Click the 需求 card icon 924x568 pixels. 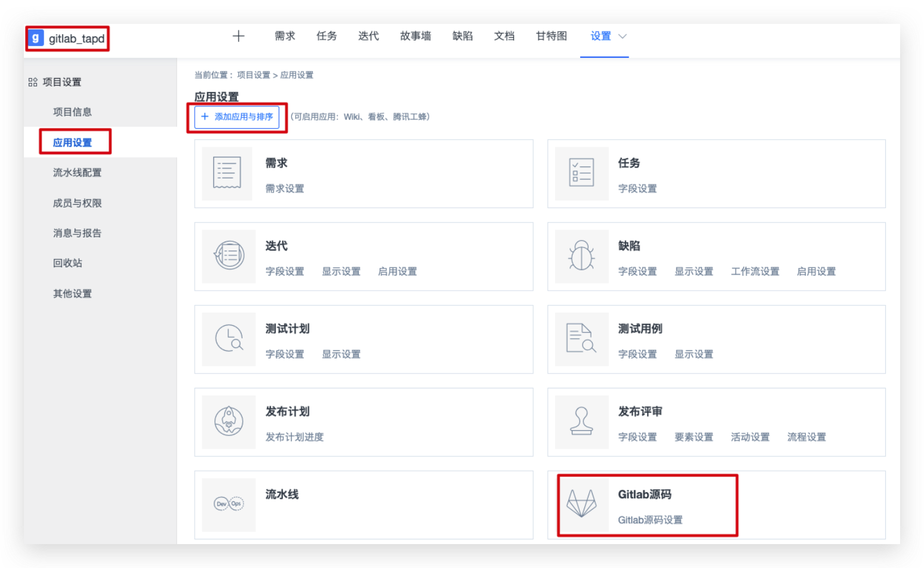227,173
